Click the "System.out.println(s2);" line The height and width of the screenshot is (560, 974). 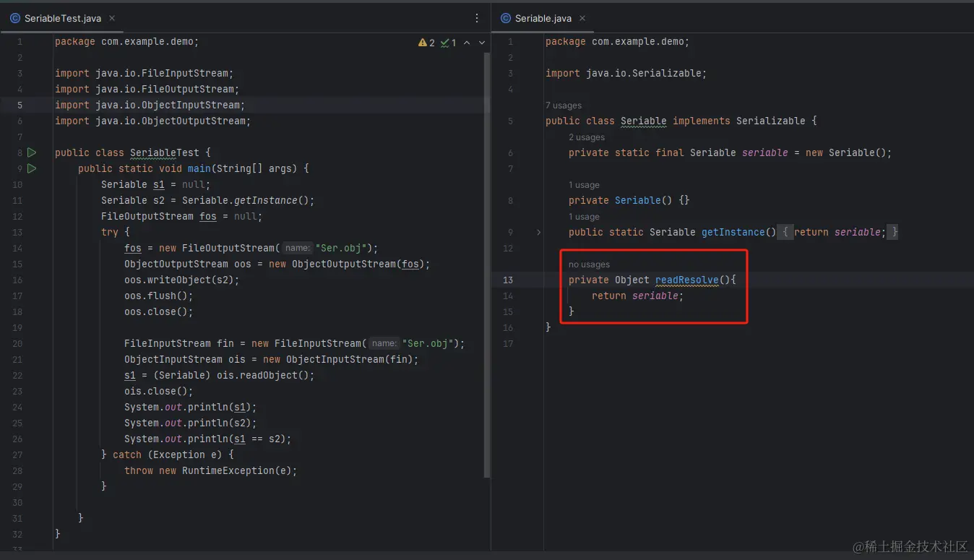[191, 423]
